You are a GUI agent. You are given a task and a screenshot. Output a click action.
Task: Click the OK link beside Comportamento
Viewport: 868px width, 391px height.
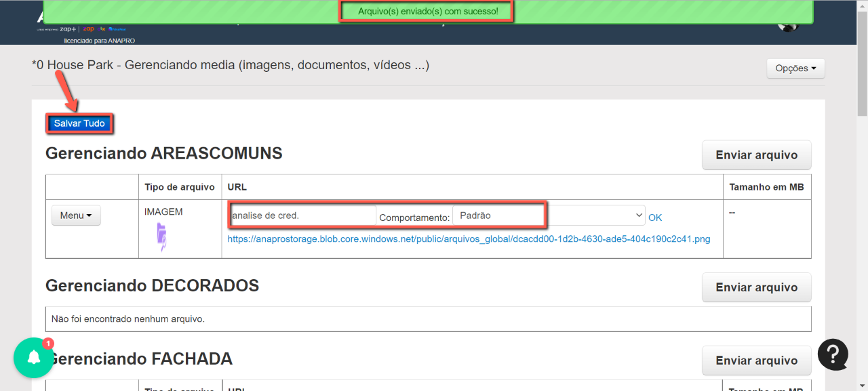point(655,218)
